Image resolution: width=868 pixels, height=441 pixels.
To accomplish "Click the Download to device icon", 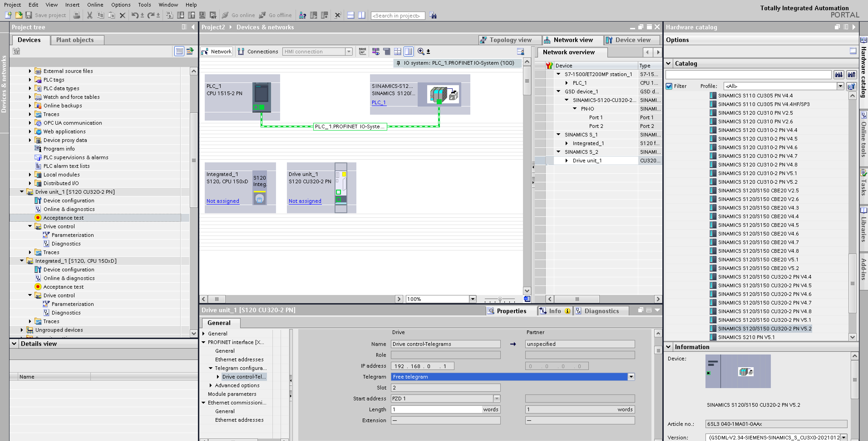I will pos(181,15).
